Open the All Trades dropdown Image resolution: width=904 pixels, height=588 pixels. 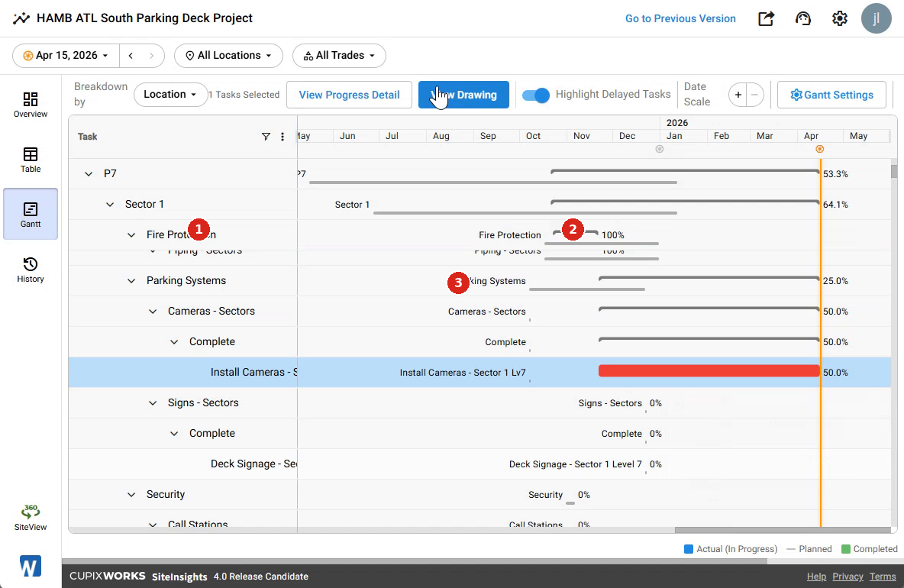(339, 56)
